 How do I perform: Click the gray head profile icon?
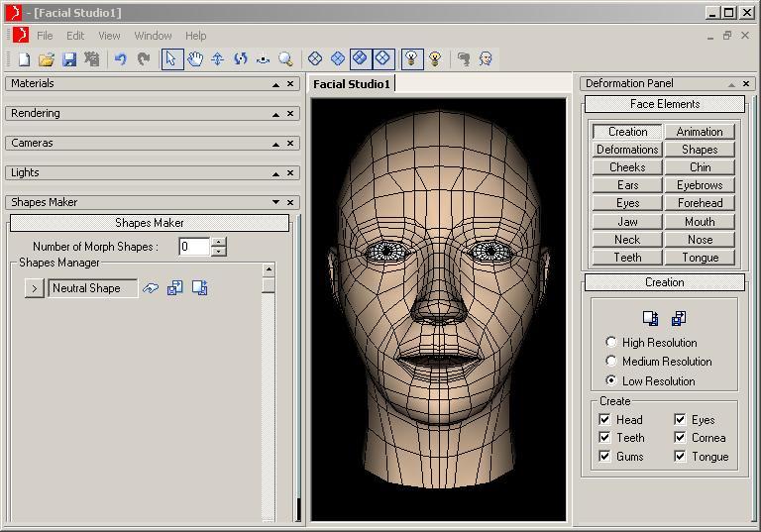[464, 59]
